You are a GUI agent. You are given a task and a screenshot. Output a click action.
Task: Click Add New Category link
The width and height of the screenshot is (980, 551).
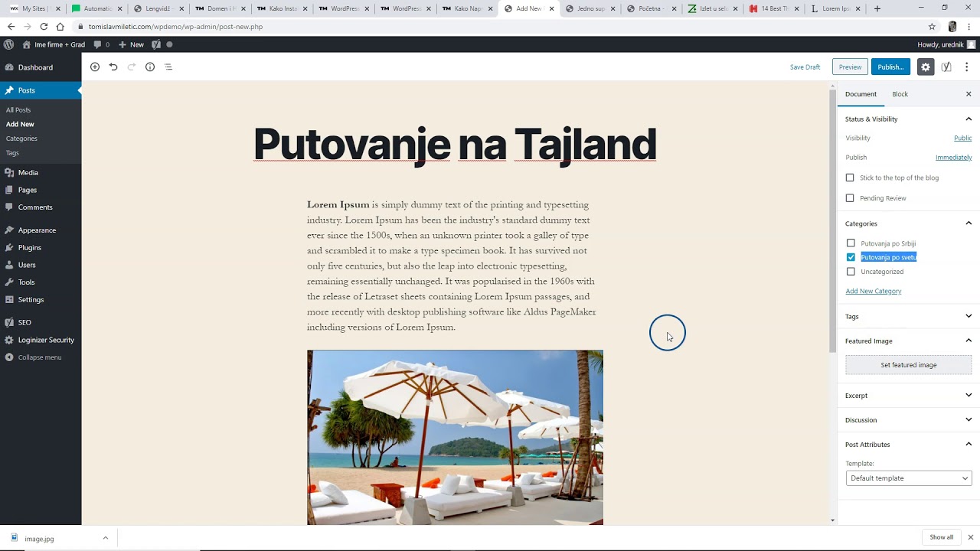pyautogui.click(x=873, y=291)
